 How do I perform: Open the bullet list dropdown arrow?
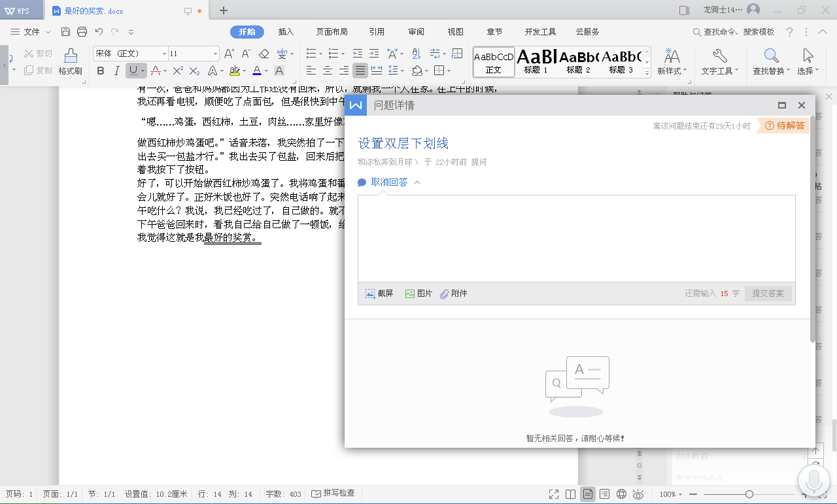pos(320,54)
